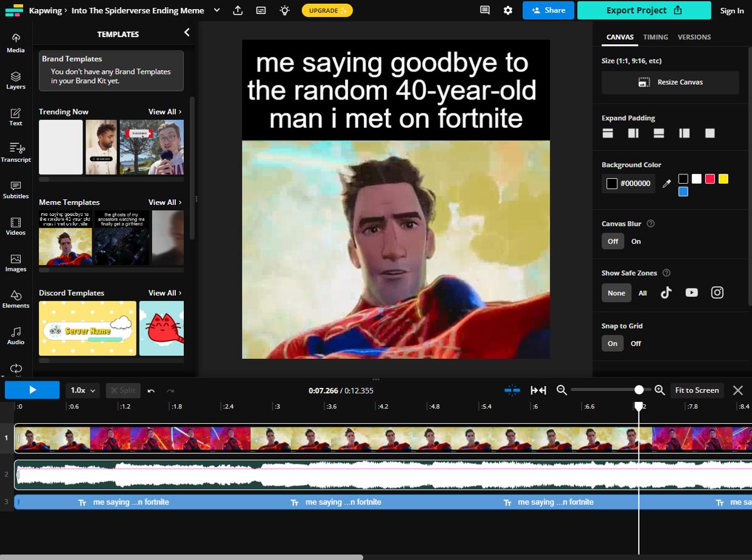Open playback speed 1.0x dropdown
Image resolution: width=752 pixels, height=560 pixels.
(83, 390)
